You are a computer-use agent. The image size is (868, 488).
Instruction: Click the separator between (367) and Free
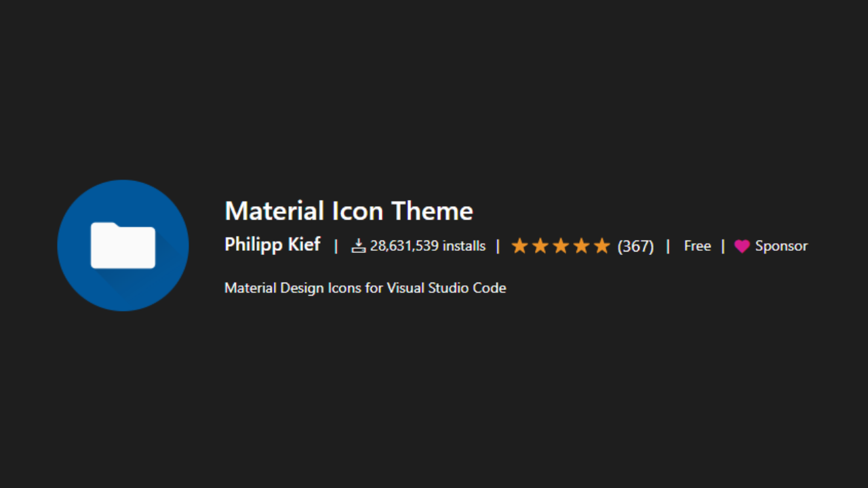pos(668,246)
